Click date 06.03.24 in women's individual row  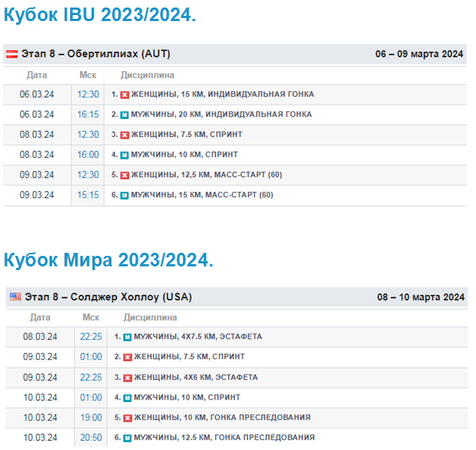[x=37, y=95]
